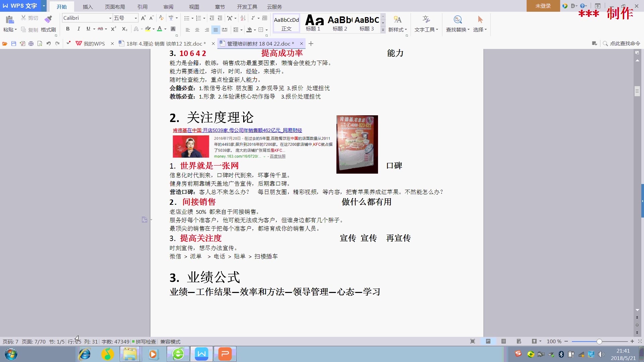Increase indent using the ribbon icon

click(x=220, y=18)
